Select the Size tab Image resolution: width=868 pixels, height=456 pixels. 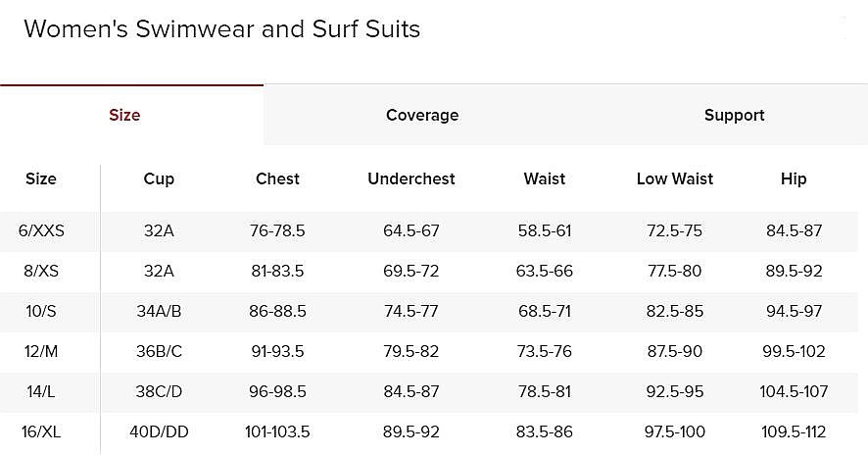click(x=124, y=115)
